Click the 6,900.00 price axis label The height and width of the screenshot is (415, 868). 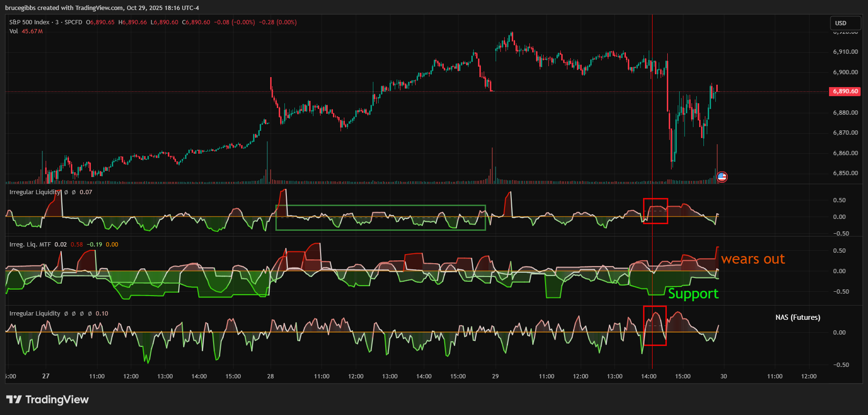pyautogui.click(x=846, y=72)
